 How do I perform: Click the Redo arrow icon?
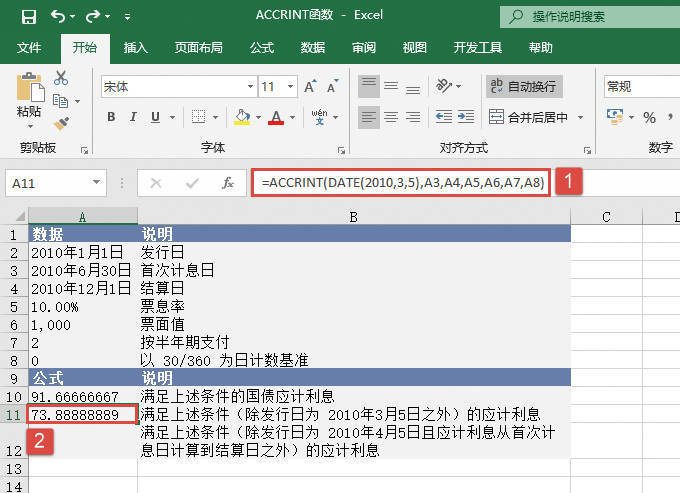(93, 16)
